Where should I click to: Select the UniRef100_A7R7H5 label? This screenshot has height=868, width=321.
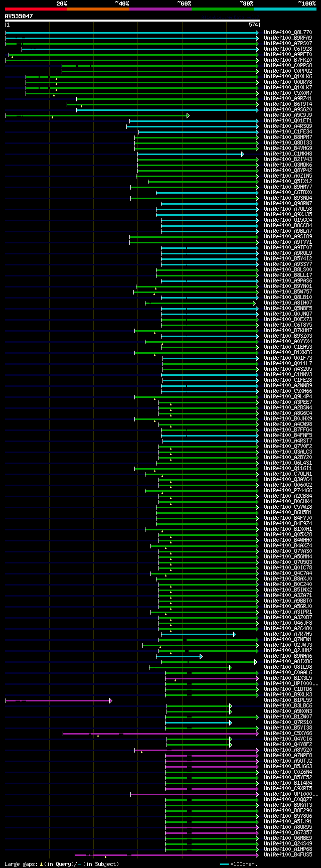pos(288,634)
